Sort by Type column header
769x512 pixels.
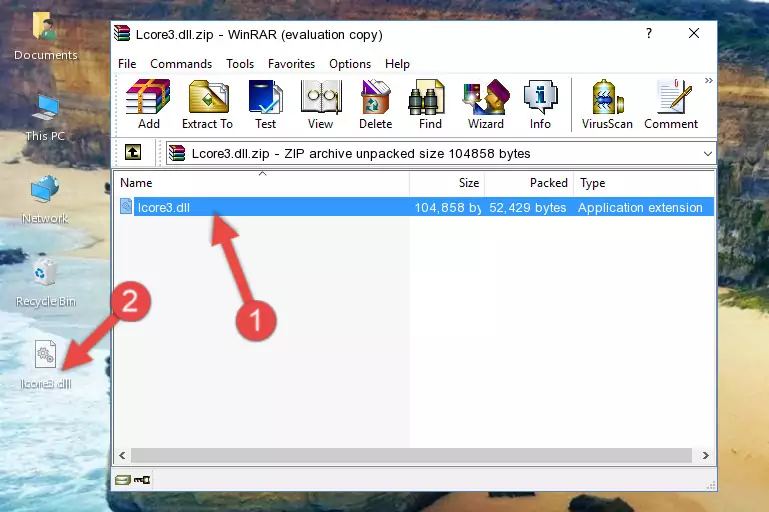pyautogui.click(x=643, y=183)
